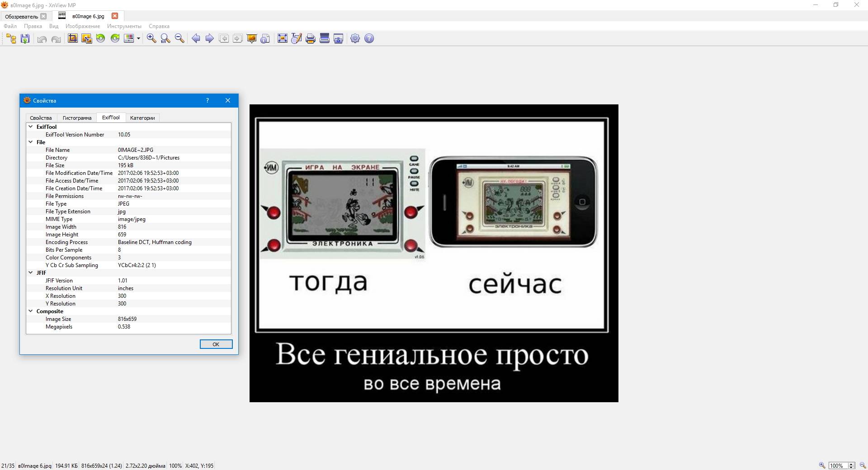The height and width of the screenshot is (470, 868).
Task: Open the Вид menu
Action: (x=54, y=26)
